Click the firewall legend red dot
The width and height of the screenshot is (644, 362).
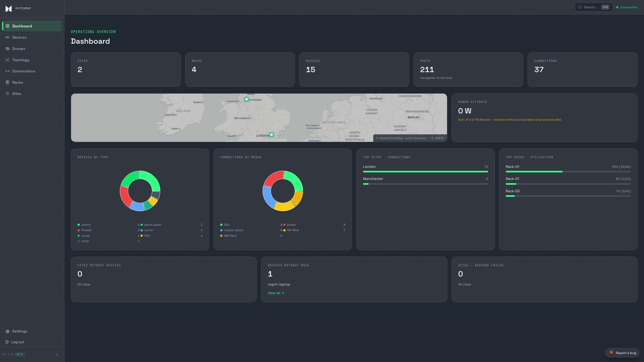(x=79, y=230)
